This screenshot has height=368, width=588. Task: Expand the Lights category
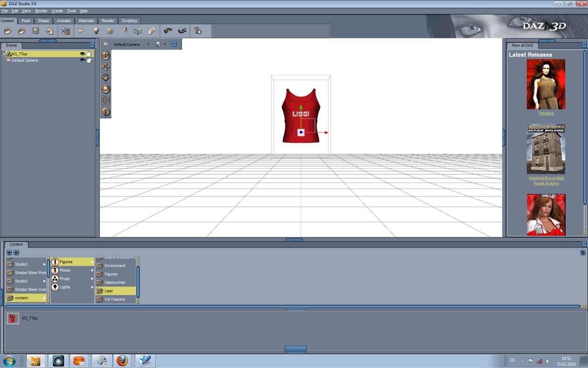[92, 287]
